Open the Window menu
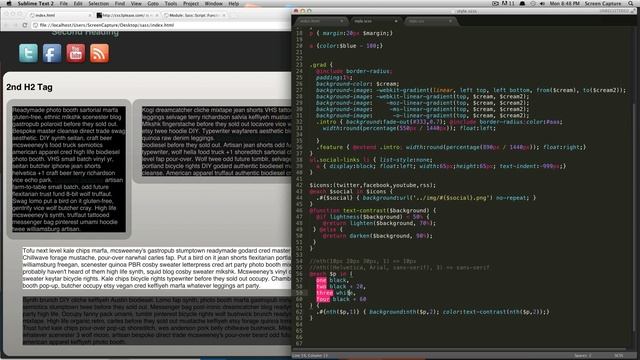This screenshot has width=640, height=360. pyautogui.click(x=213, y=3)
